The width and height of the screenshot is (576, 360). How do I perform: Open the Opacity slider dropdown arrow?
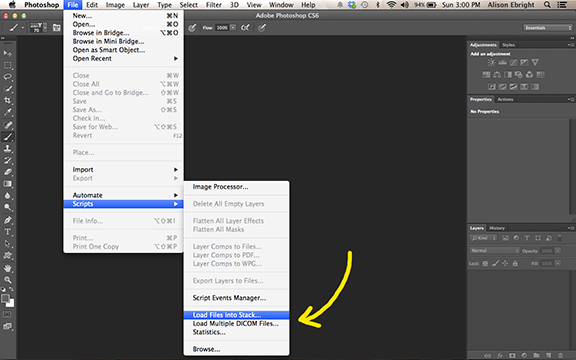(558, 251)
